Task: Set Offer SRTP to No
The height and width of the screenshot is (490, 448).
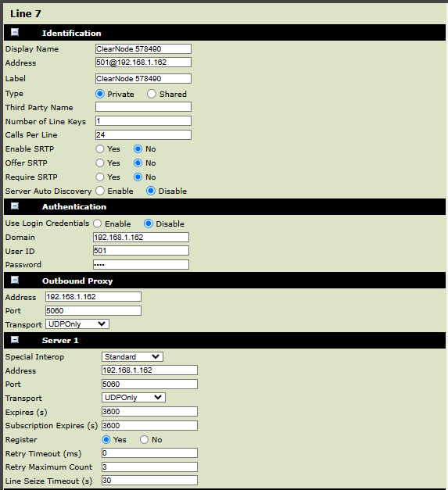Action: [x=138, y=163]
